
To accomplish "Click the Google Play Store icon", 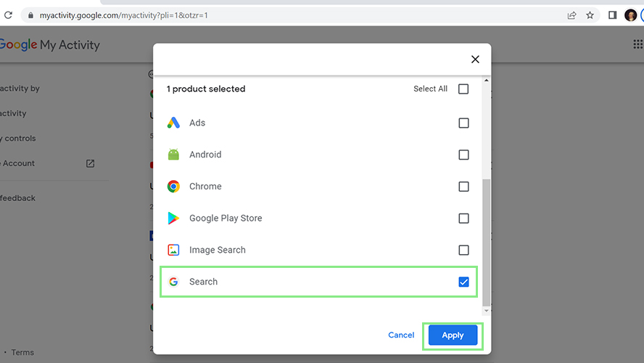I will point(173,218).
